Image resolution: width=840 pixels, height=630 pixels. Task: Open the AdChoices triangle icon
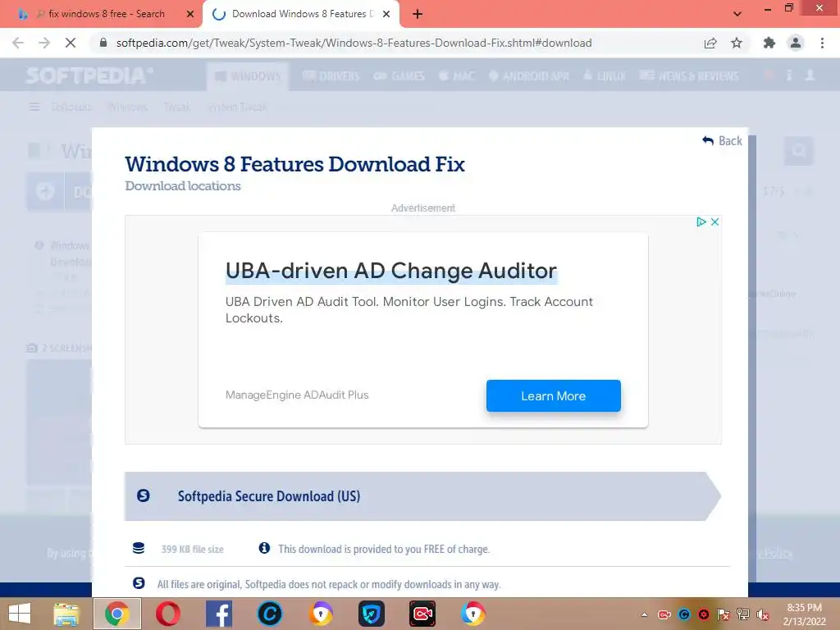click(x=701, y=221)
